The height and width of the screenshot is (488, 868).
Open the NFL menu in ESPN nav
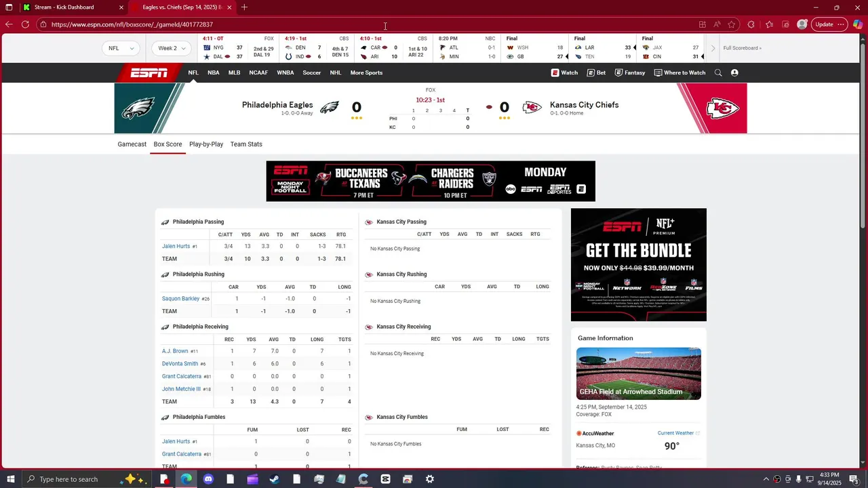193,73
